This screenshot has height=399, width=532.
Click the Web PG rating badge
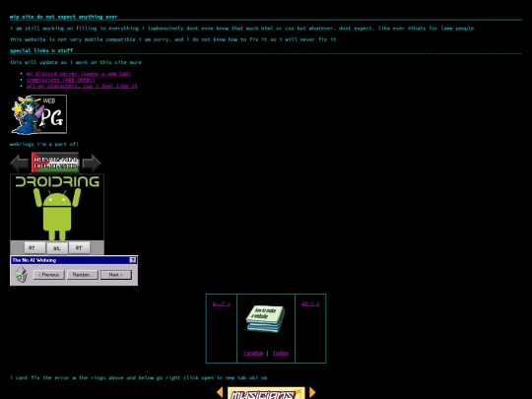tap(38, 114)
